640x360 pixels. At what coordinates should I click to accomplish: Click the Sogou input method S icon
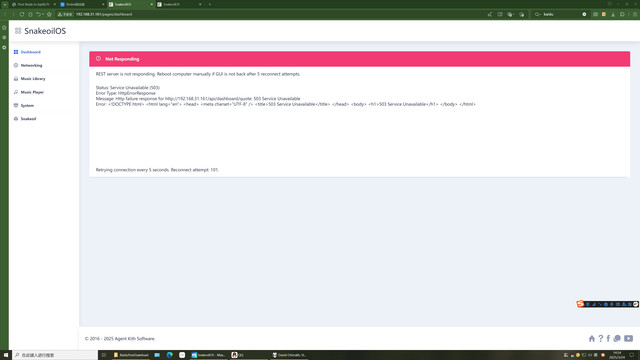(x=580, y=304)
